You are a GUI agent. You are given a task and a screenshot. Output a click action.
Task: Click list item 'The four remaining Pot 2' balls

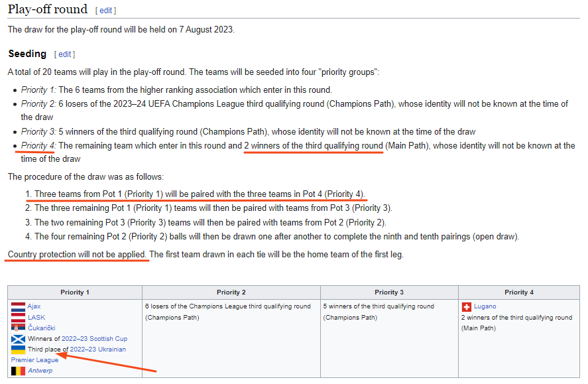[276, 237]
